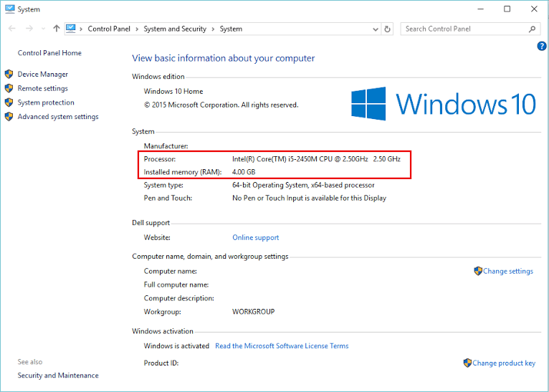The height and width of the screenshot is (392, 549).
Task: Click the 64-bit Operating System text
Action: (303, 185)
